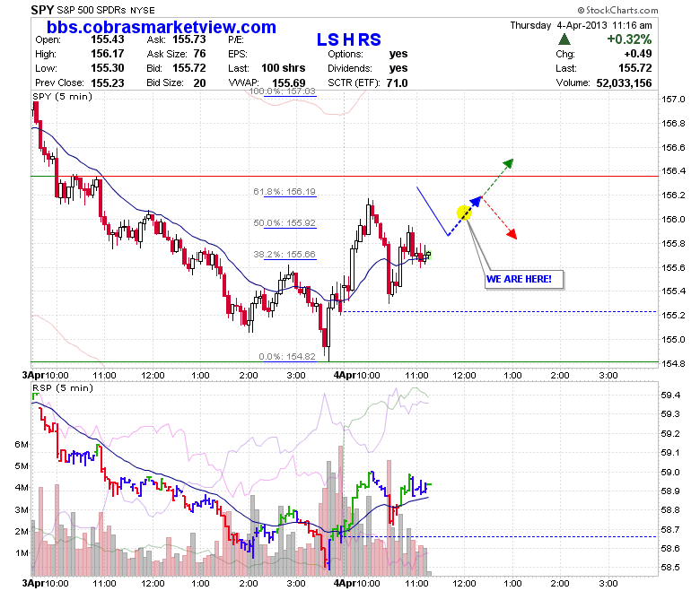Click the SPY (5 min) panel label
This screenshot has width=700, height=591.
[62, 96]
